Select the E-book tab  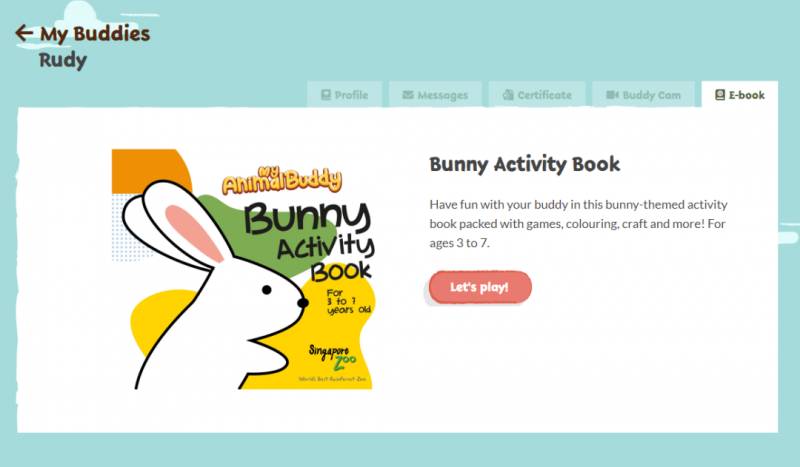coord(739,94)
